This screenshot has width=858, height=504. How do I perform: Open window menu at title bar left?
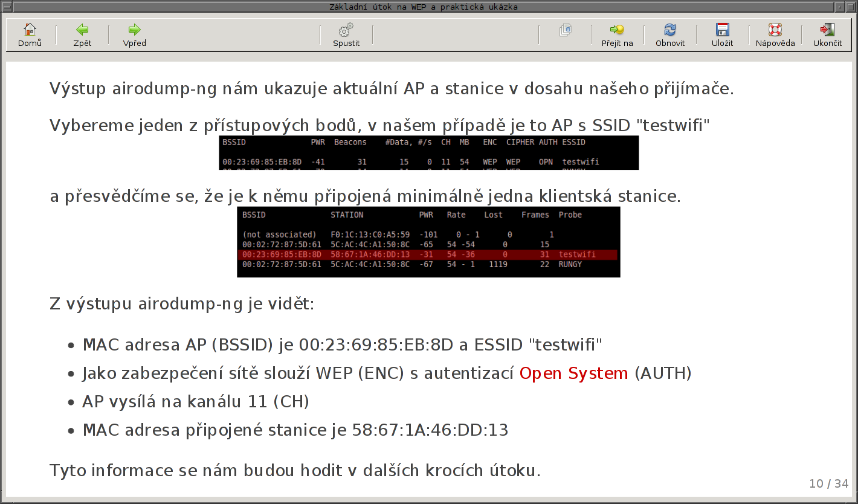point(6,7)
